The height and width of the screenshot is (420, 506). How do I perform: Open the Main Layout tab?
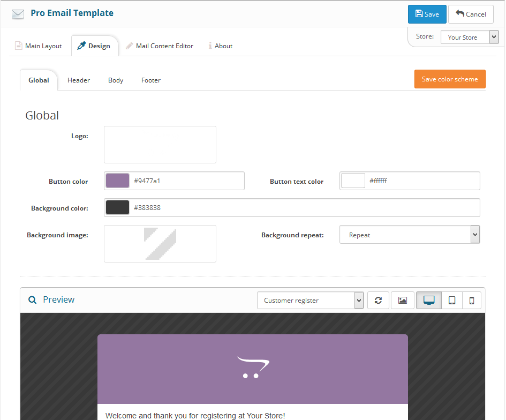[38, 46]
